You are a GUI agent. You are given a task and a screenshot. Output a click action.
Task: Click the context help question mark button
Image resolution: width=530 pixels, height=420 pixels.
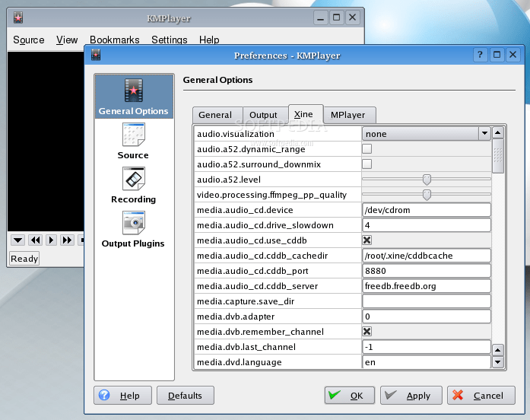click(480, 55)
